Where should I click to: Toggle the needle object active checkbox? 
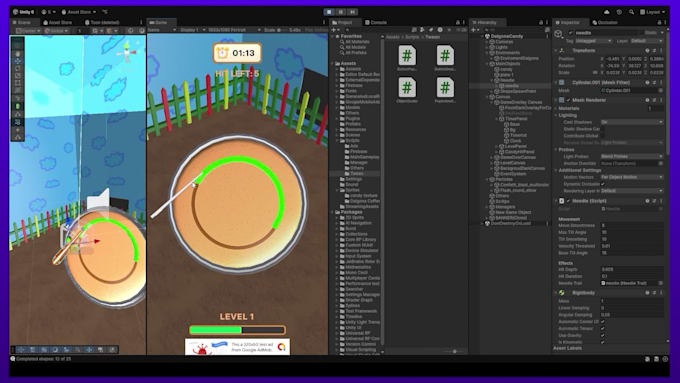(571, 33)
